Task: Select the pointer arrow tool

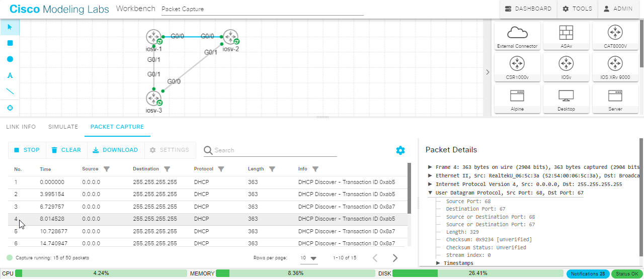Action: [10, 27]
